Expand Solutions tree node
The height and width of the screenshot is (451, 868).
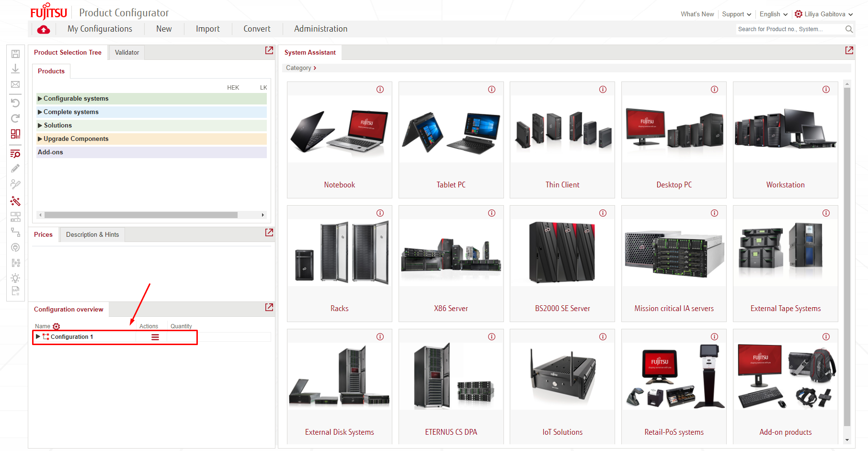[40, 126]
